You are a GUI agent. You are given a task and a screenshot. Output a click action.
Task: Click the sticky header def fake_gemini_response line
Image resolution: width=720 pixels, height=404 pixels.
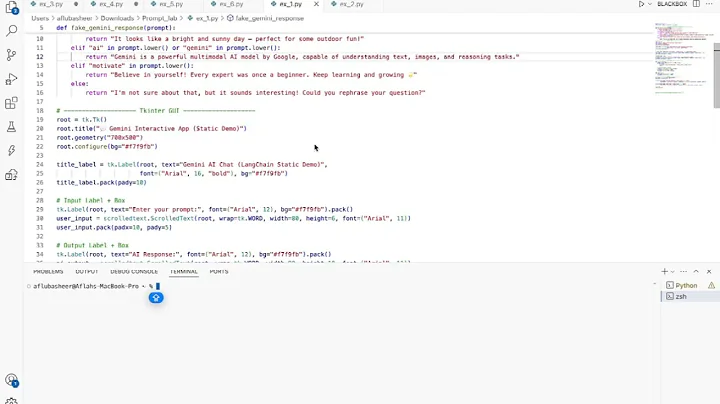[x=116, y=28]
